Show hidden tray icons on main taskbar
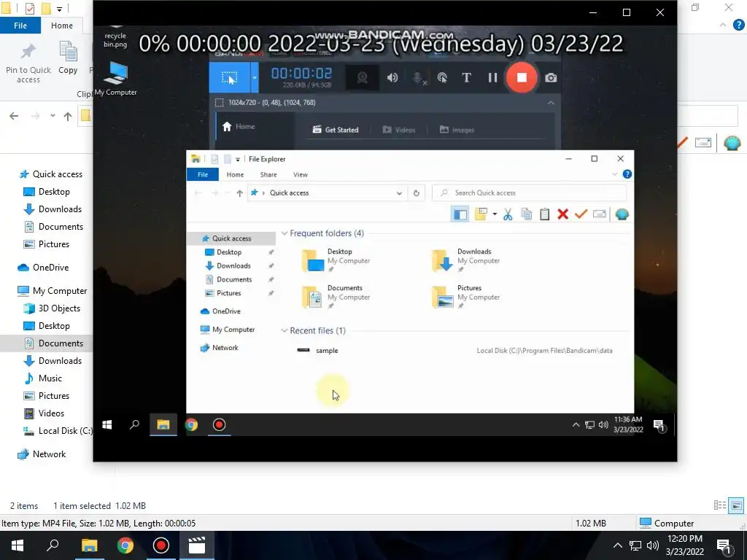 [x=617, y=545]
